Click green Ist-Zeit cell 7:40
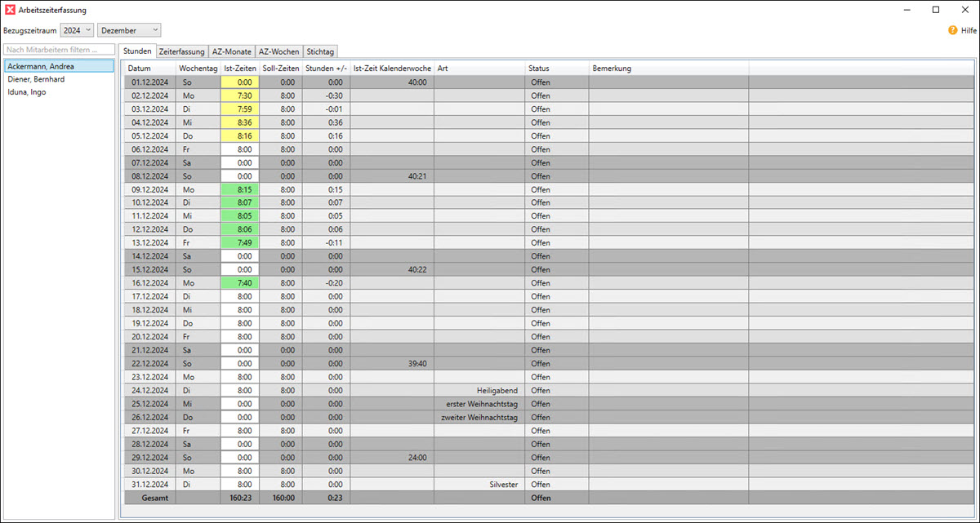This screenshot has width=980, height=523. tap(239, 283)
